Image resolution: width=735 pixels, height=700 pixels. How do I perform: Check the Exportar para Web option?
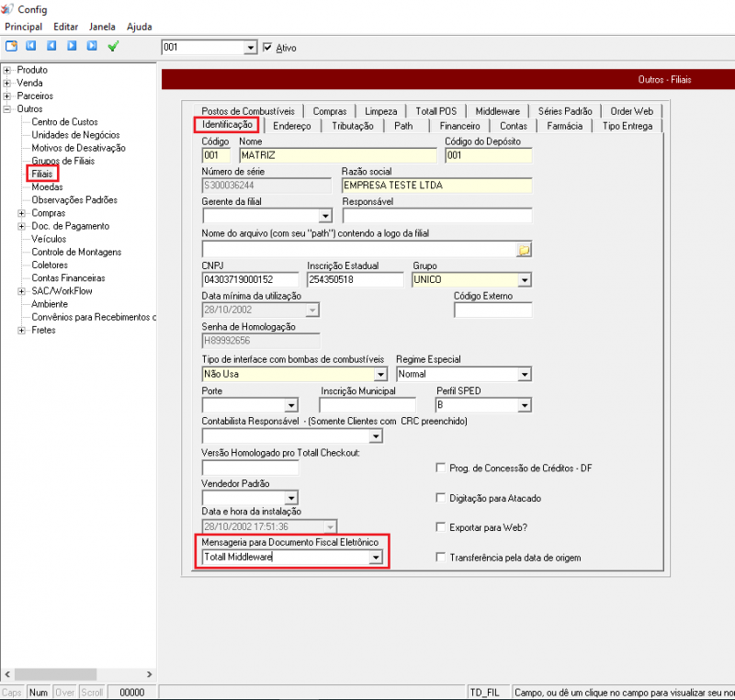[x=441, y=528]
